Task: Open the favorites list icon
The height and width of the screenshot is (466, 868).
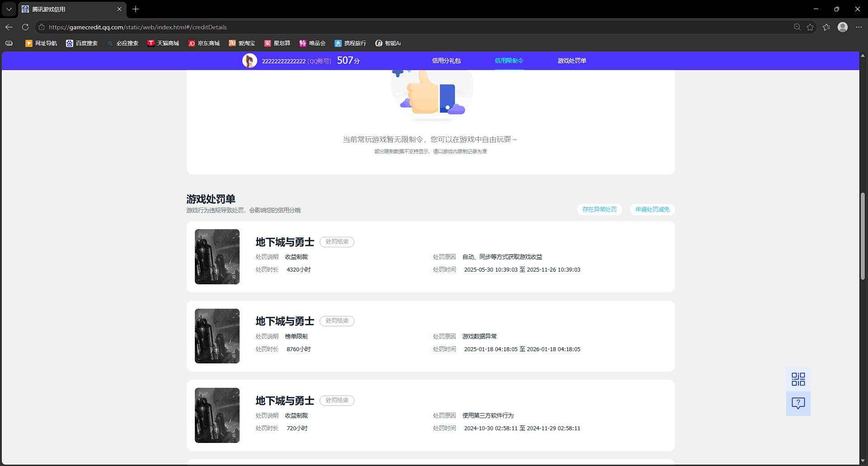Action: pyautogui.click(x=826, y=27)
